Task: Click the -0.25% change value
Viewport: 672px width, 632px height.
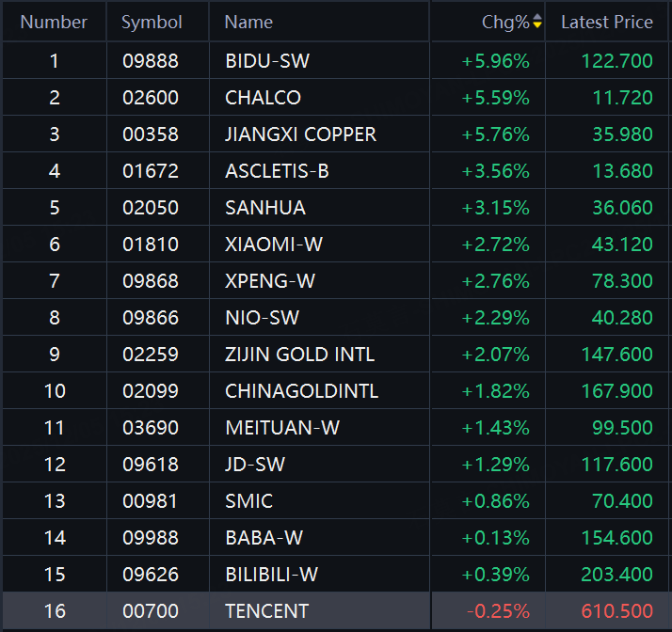Action: pyautogui.click(x=498, y=611)
